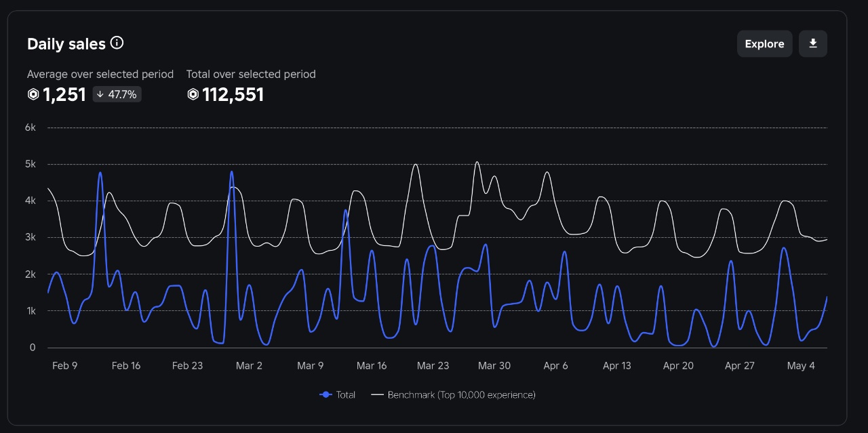
Task: Toggle the Total series in legend
Action: coord(337,394)
